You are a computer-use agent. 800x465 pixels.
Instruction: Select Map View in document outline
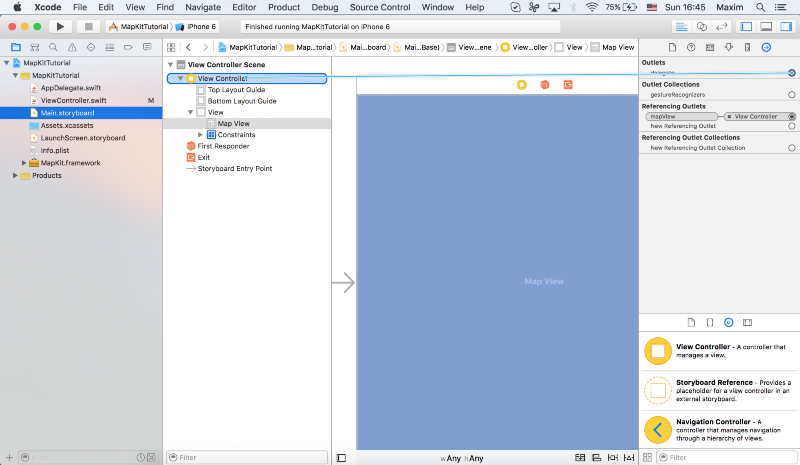click(x=233, y=124)
